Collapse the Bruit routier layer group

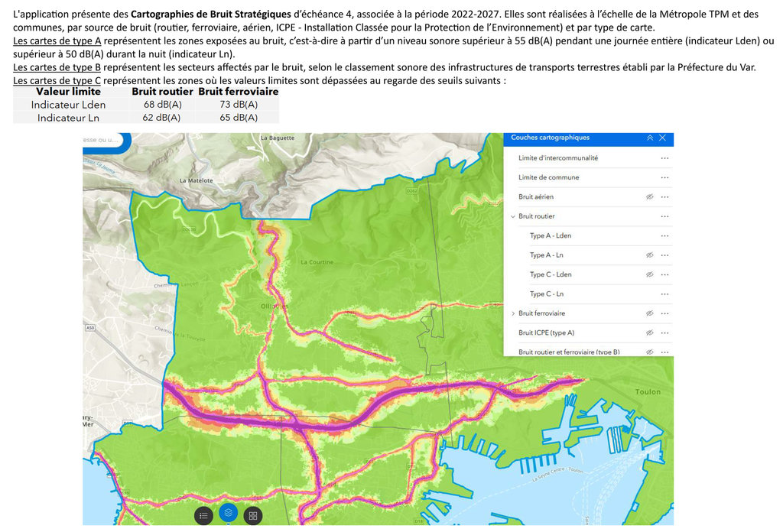tap(512, 217)
